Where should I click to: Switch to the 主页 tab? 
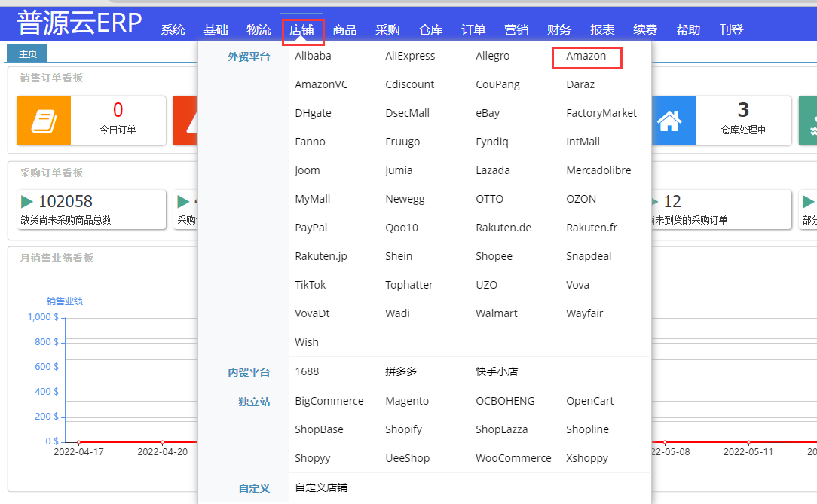point(27,53)
